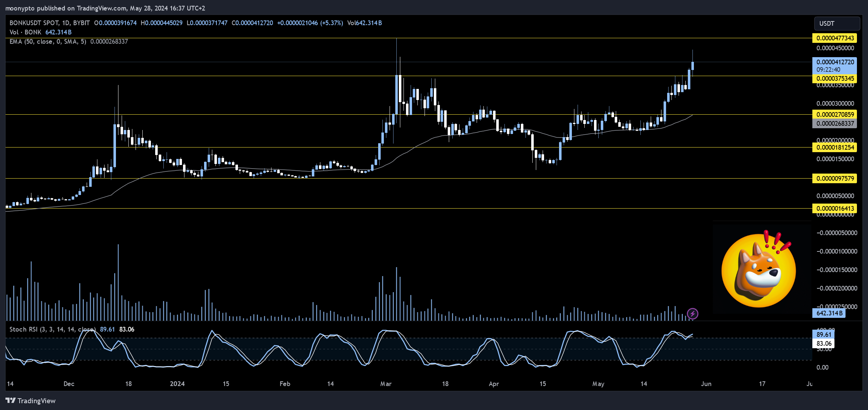Click the Dec label on time axis
This screenshot has height=410, width=868.
click(x=69, y=384)
